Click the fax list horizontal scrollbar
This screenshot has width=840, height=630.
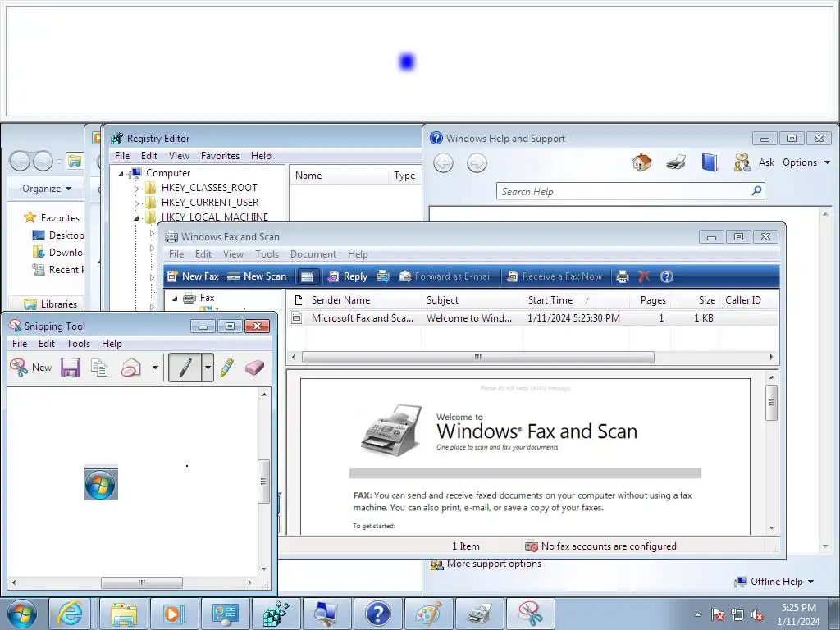coord(478,357)
